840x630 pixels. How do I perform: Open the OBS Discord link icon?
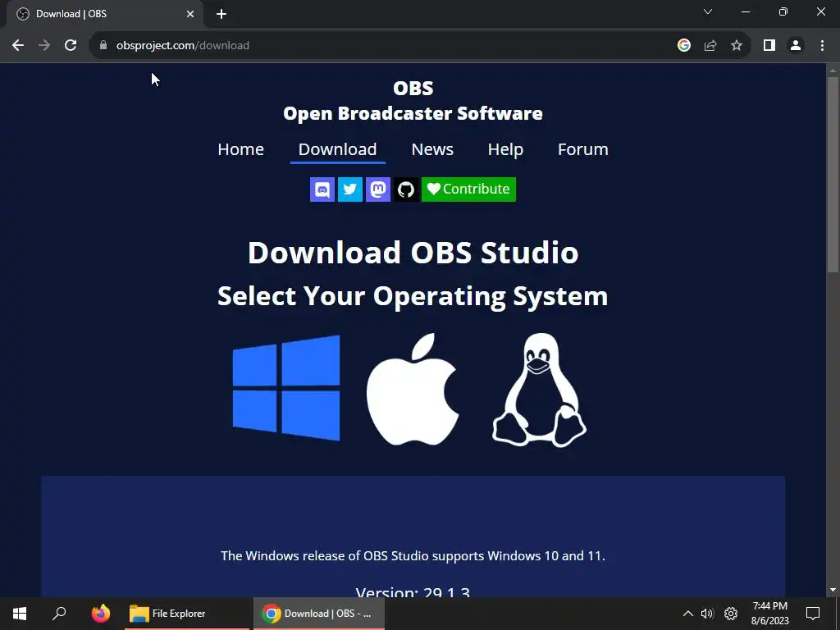point(322,189)
